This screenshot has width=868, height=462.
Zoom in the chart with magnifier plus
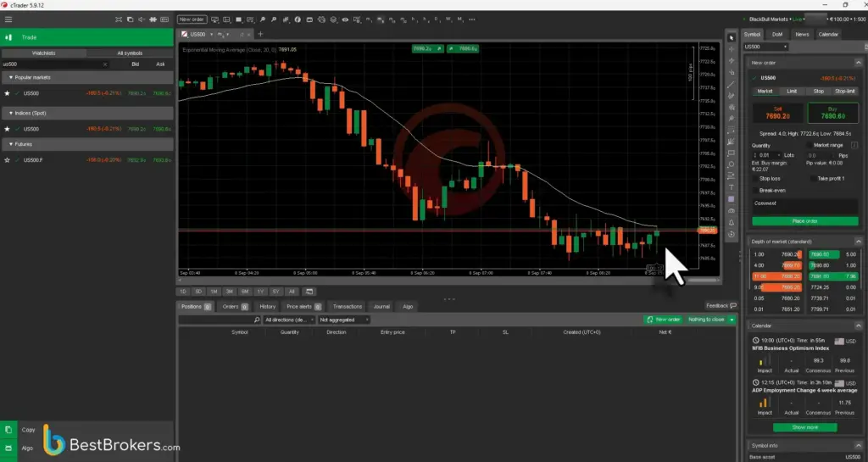pos(263,19)
